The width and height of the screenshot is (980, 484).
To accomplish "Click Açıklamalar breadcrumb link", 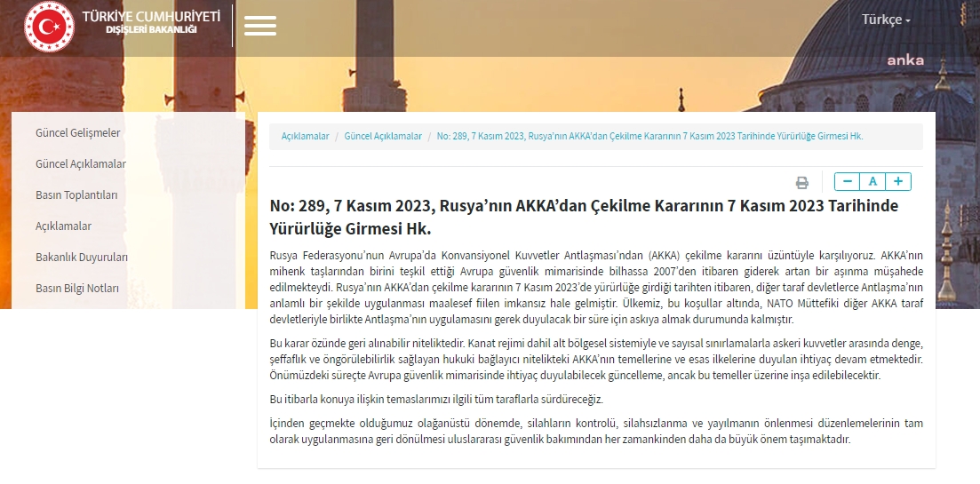I will point(305,137).
